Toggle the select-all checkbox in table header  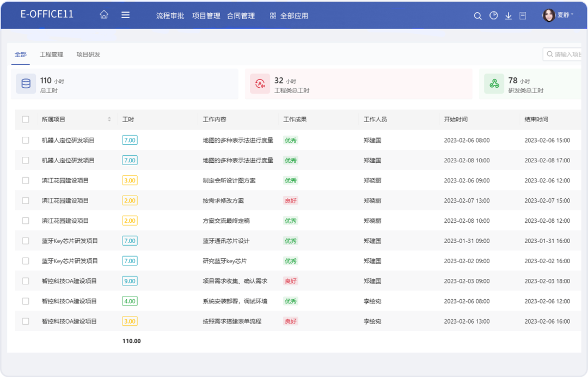[26, 119]
